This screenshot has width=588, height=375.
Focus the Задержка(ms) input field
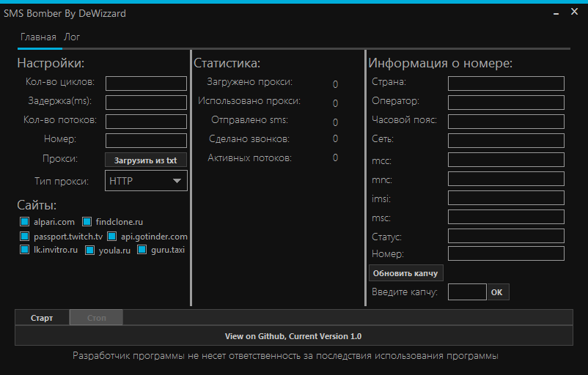(146, 103)
